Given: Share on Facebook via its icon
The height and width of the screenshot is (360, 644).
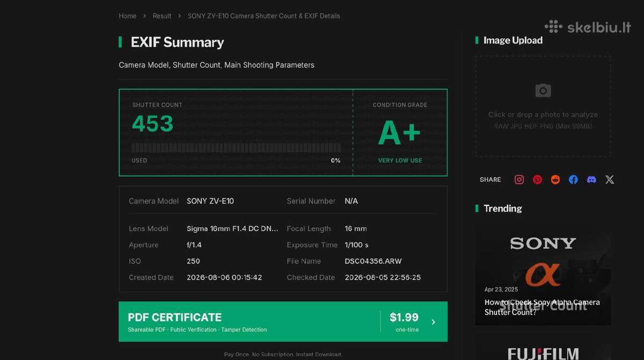Looking at the screenshot, I should [x=573, y=179].
